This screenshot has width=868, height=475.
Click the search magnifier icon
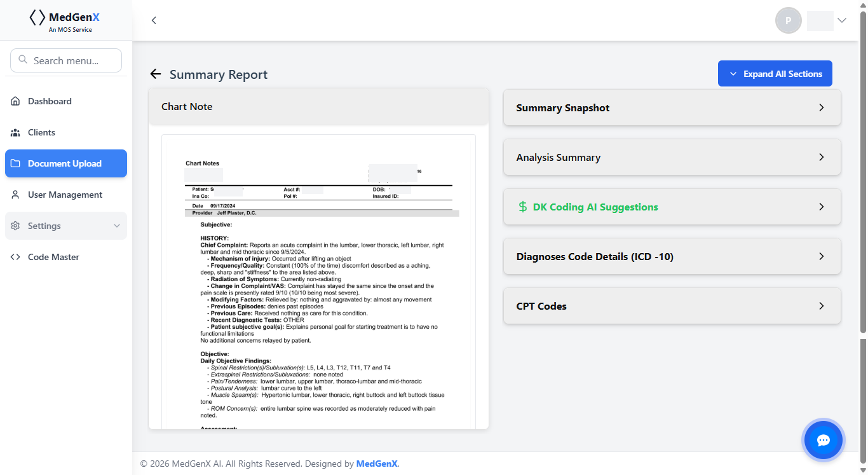22,59
